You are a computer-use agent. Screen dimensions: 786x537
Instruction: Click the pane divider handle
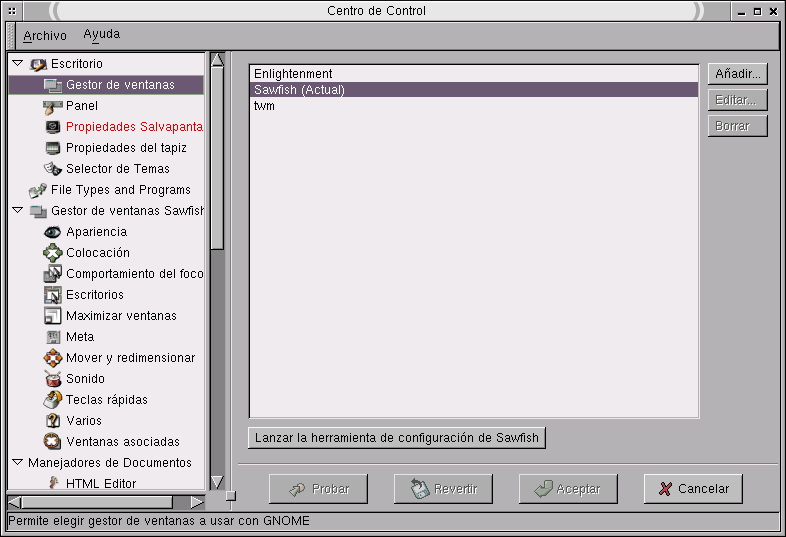point(231,496)
